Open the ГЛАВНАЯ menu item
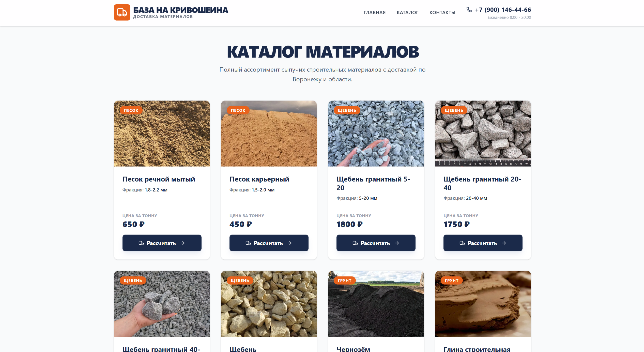The width and height of the screenshot is (644, 352). (x=375, y=12)
